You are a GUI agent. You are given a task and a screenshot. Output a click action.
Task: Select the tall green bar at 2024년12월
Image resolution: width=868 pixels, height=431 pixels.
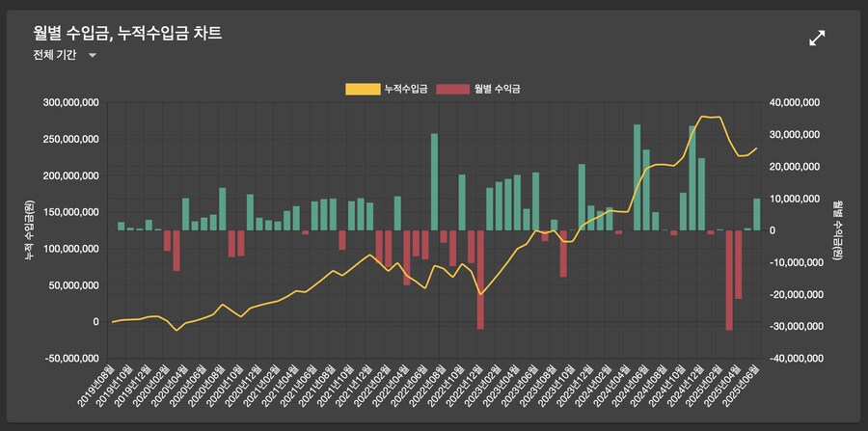(692, 177)
